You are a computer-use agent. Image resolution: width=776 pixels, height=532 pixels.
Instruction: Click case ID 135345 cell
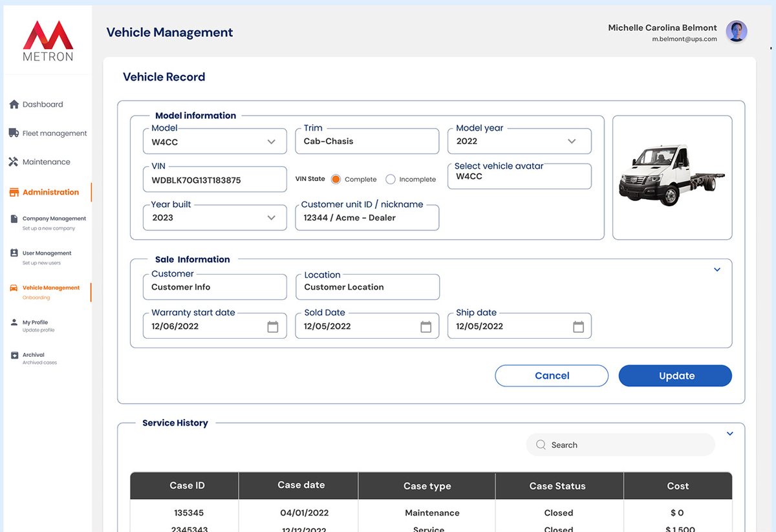[189, 513]
